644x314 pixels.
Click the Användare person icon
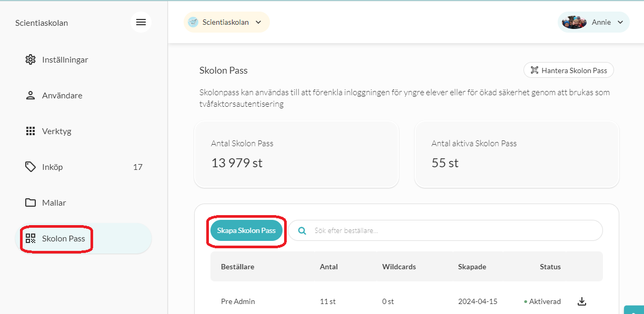[31, 95]
